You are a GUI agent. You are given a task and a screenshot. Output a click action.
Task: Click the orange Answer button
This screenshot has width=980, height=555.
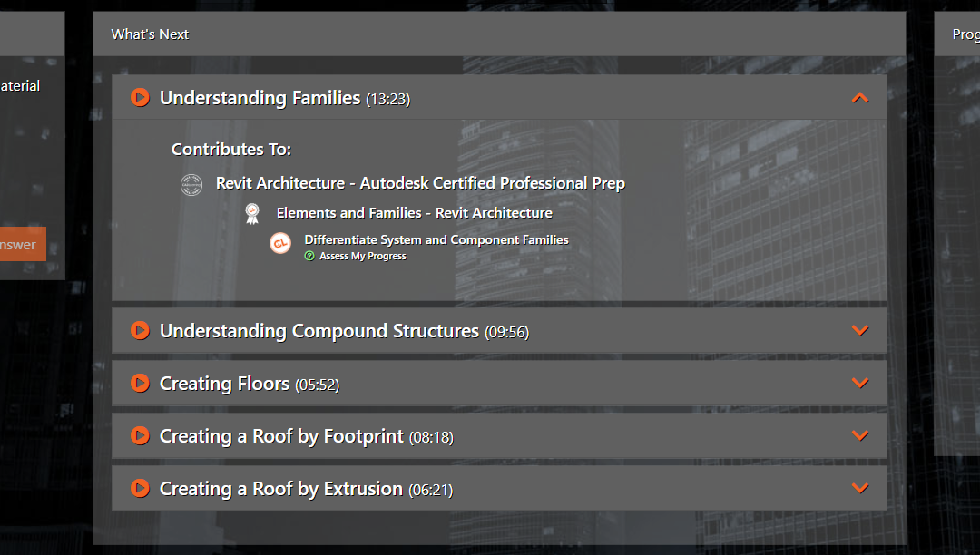pyautogui.click(x=20, y=244)
